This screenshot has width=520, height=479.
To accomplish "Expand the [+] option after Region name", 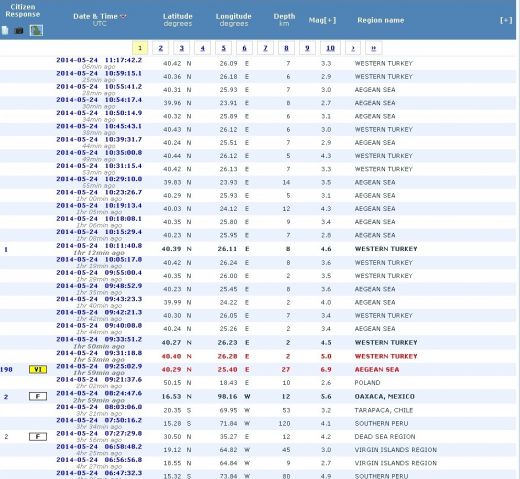I will [506, 20].
